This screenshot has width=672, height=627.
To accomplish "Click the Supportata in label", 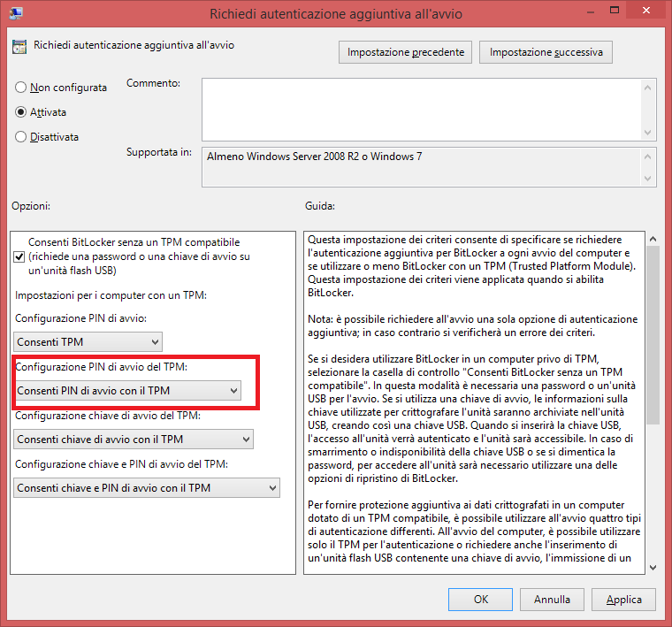I will (159, 152).
